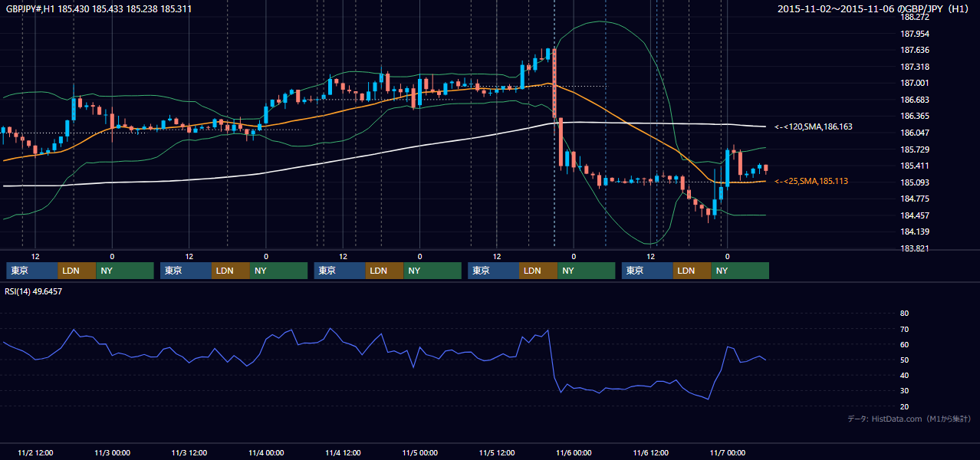Click price axis label 184.139
The image size is (980, 460).
pyautogui.click(x=915, y=232)
